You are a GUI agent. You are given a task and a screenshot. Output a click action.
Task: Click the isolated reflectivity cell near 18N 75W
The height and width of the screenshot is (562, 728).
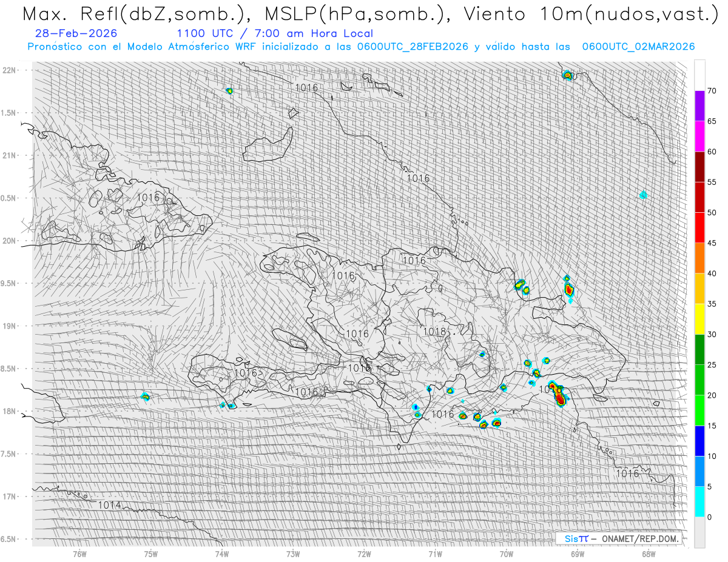pyautogui.click(x=145, y=396)
